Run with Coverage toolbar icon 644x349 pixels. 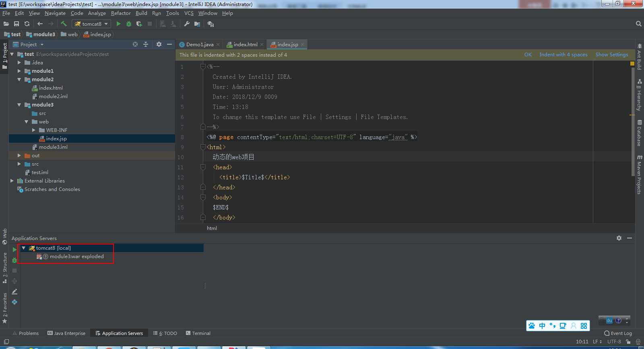click(139, 24)
